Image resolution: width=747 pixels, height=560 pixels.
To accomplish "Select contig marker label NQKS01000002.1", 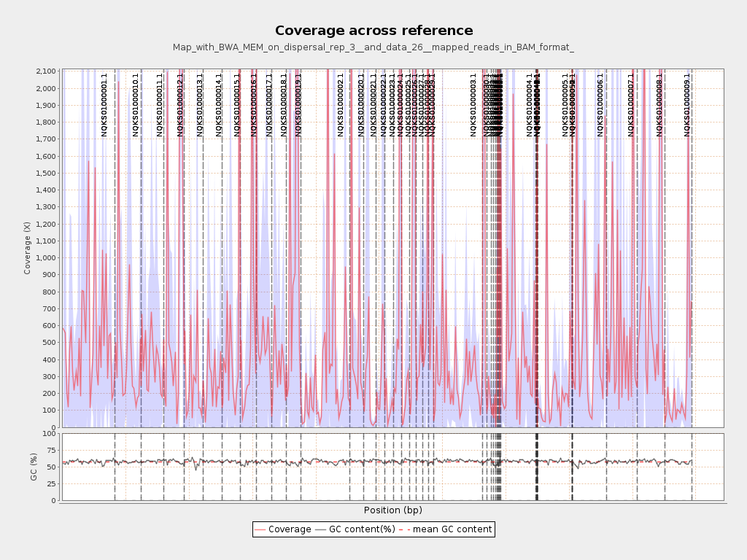I will point(341,104).
